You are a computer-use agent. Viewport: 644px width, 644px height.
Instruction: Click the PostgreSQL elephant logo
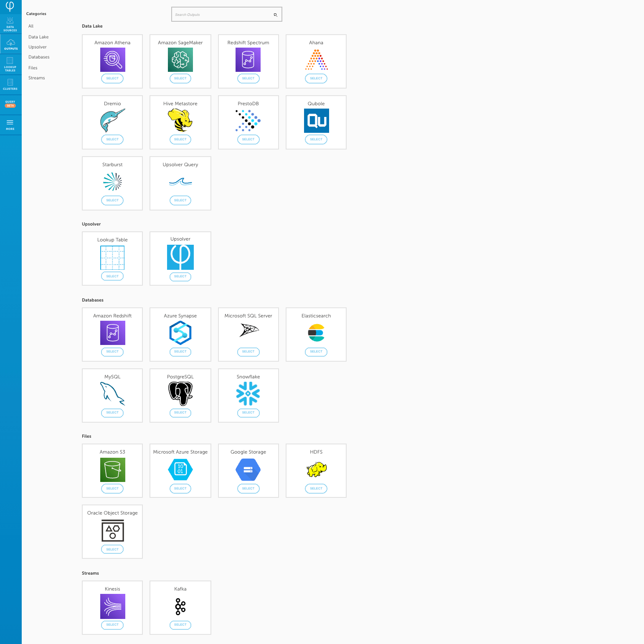click(x=180, y=394)
